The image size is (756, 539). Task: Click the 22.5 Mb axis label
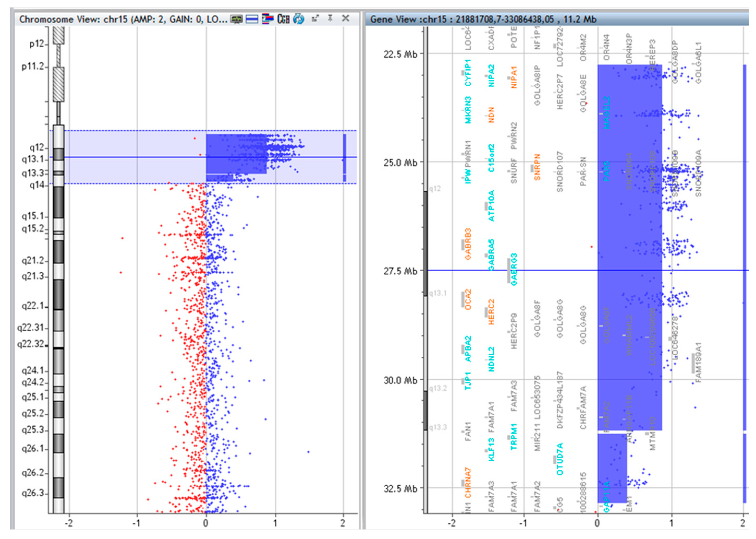[400, 54]
